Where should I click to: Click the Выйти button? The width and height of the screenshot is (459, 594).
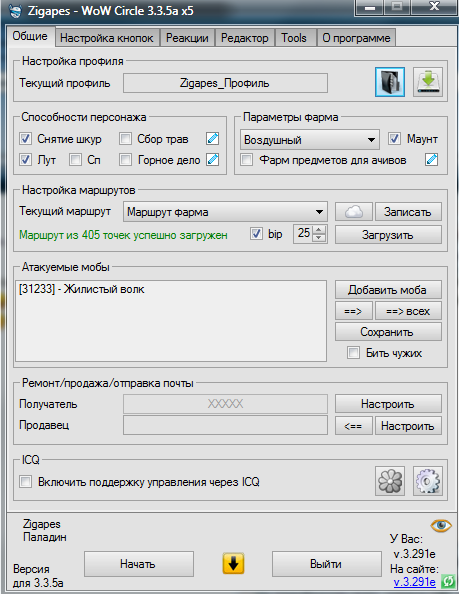(x=326, y=564)
